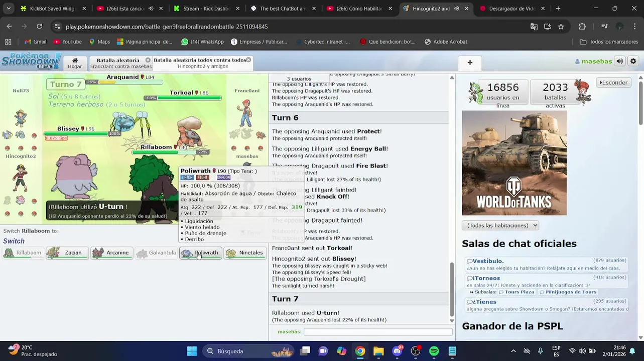Viewport: 644px width, 361px height.
Task: Click the 3 usuarios user count label
Action: (299, 79)
